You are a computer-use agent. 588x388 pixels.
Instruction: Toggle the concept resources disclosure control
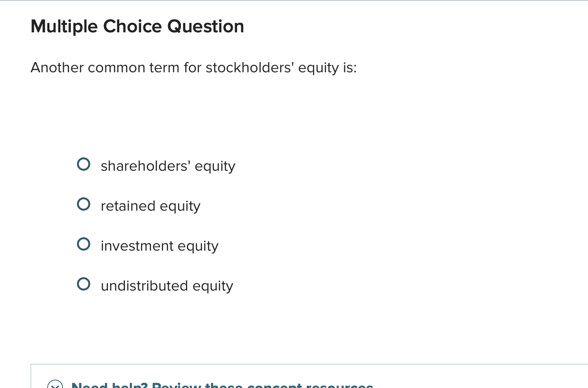tap(56, 385)
